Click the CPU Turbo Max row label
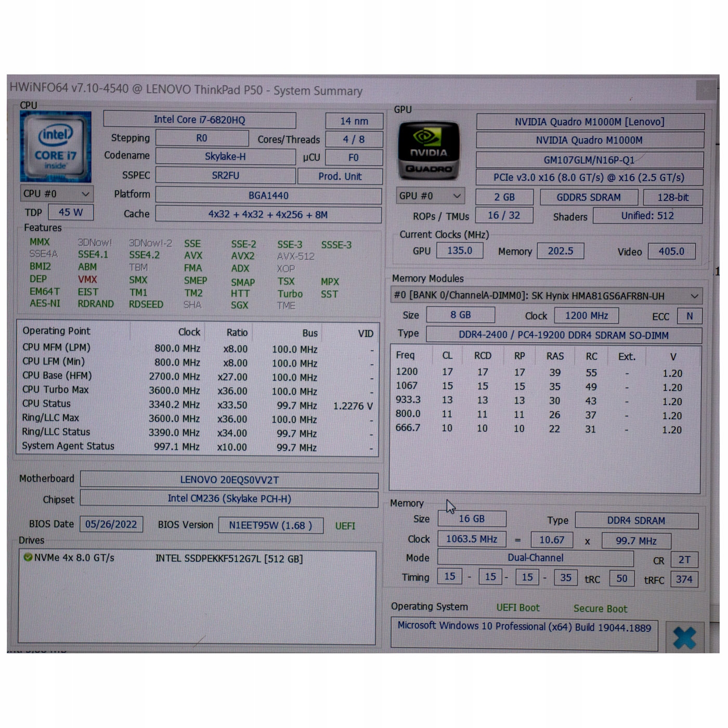The image size is (728, 728). 56,389
